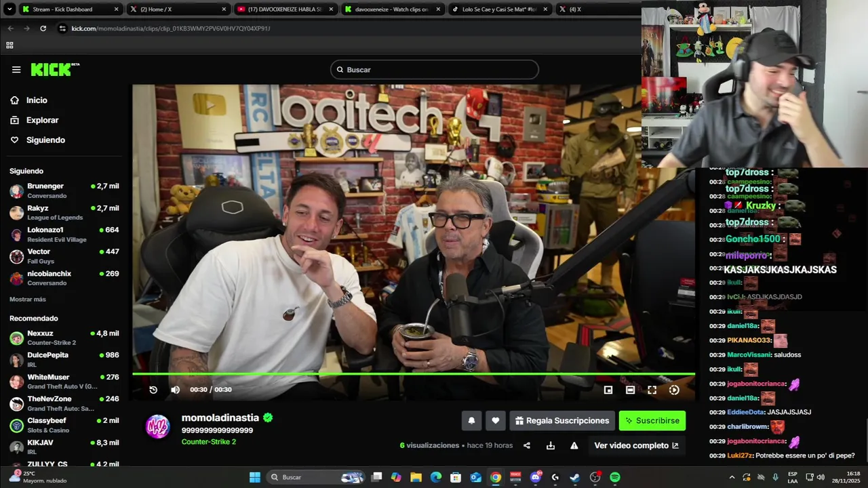This screenshot has width=868, height=488.
Task: Open Spotify from the taskbar
Action: click(x=615, y=477)
